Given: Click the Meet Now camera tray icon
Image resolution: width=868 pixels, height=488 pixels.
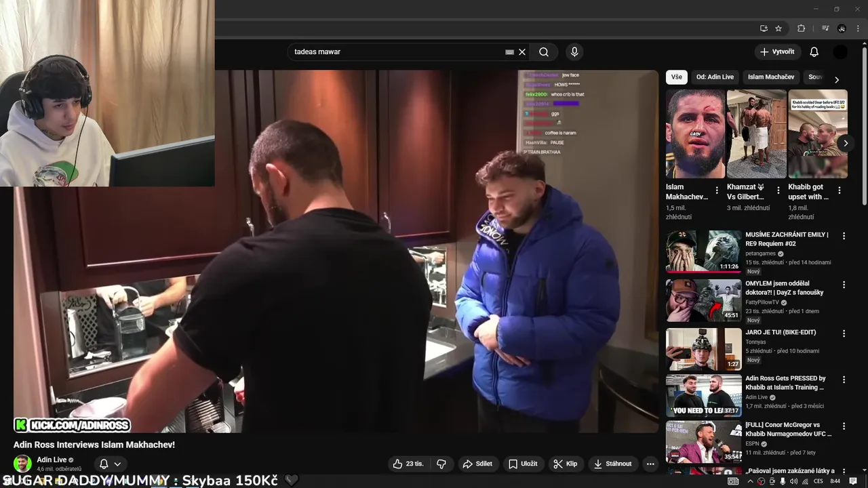Looking at the screenshot, I should point(772,481).
